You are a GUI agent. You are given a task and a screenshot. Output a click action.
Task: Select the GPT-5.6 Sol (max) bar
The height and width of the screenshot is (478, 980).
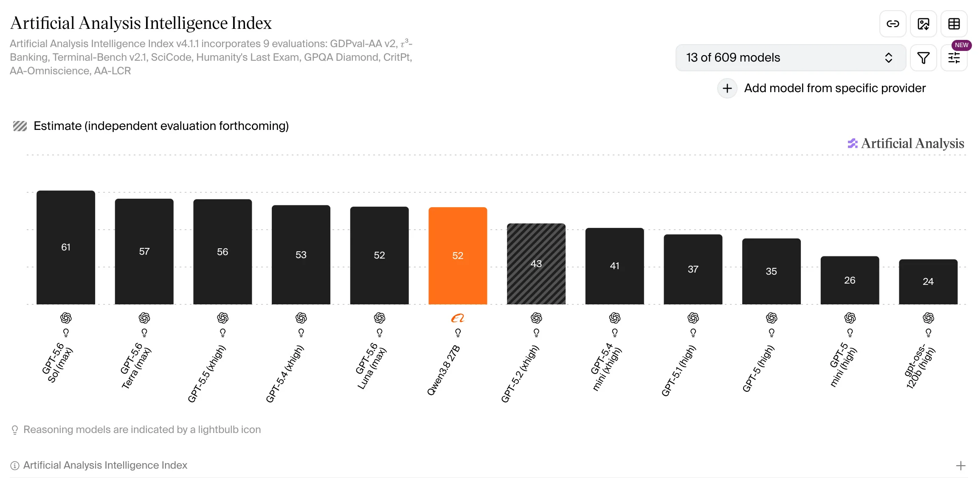(66, 247)
